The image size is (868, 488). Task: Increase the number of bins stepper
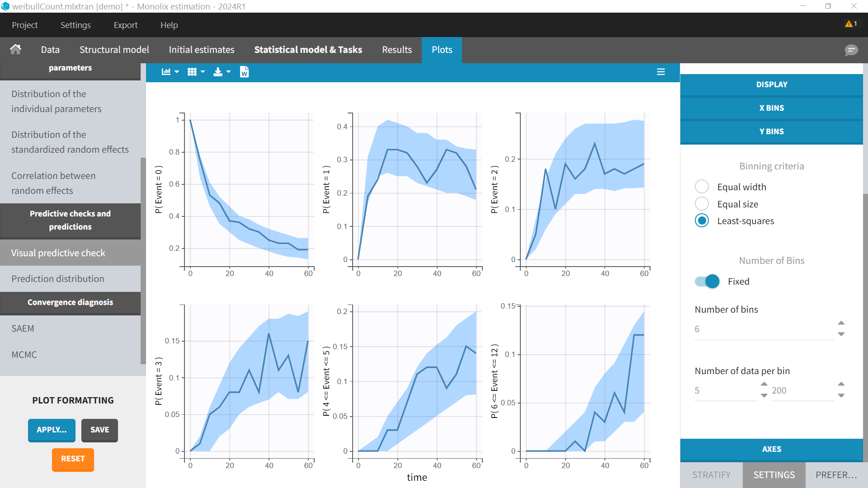pos(841,323)
